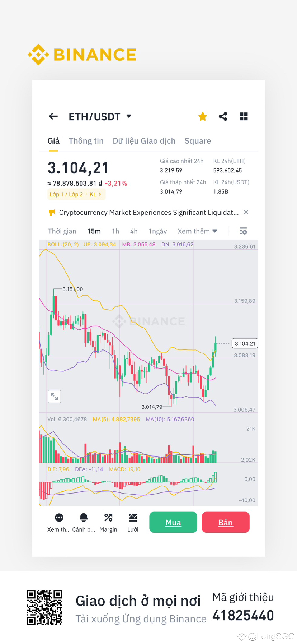Share the ETH/USDT chart
This screenshot has width=297, height=644.
(x=223, y=116)
